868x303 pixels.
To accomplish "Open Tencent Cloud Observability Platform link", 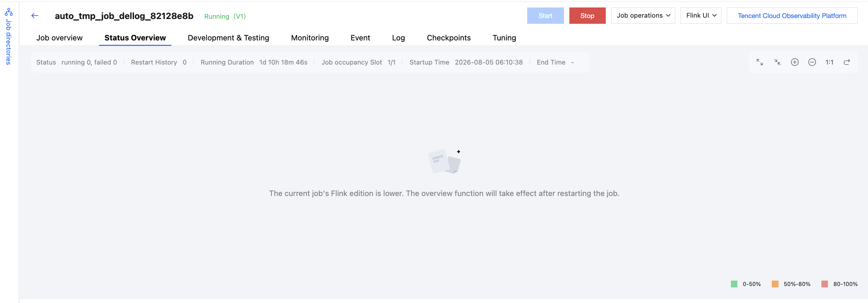I will pos(792,16).
